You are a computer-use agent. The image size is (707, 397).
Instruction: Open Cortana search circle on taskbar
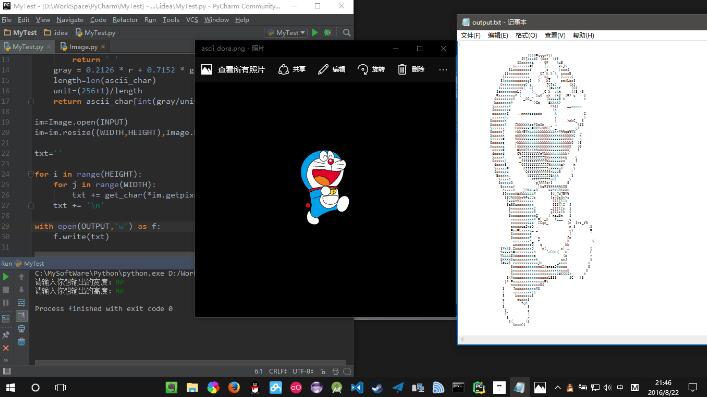(35, 387)
